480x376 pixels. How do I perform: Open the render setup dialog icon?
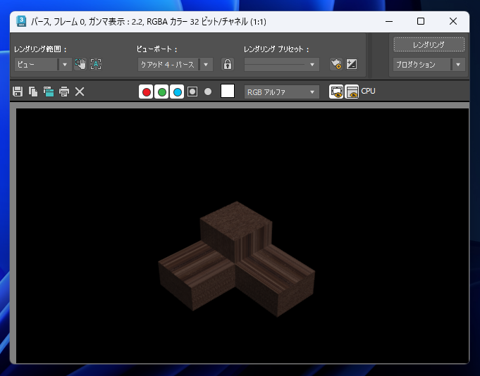336,64
